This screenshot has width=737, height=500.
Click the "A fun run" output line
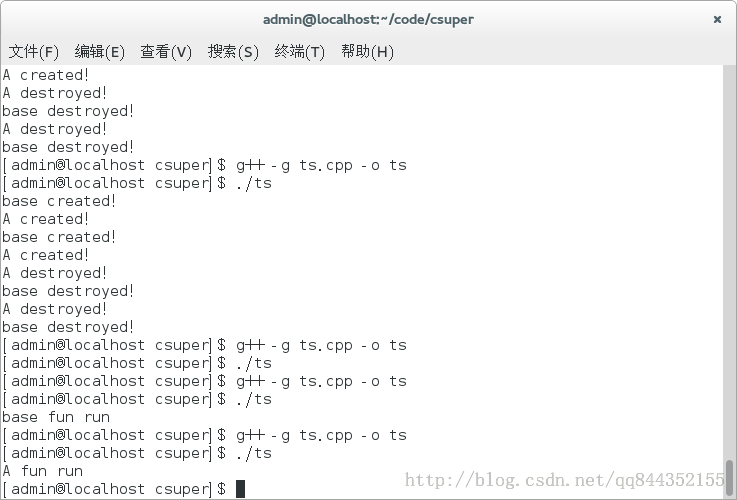[x=43, y=471]
